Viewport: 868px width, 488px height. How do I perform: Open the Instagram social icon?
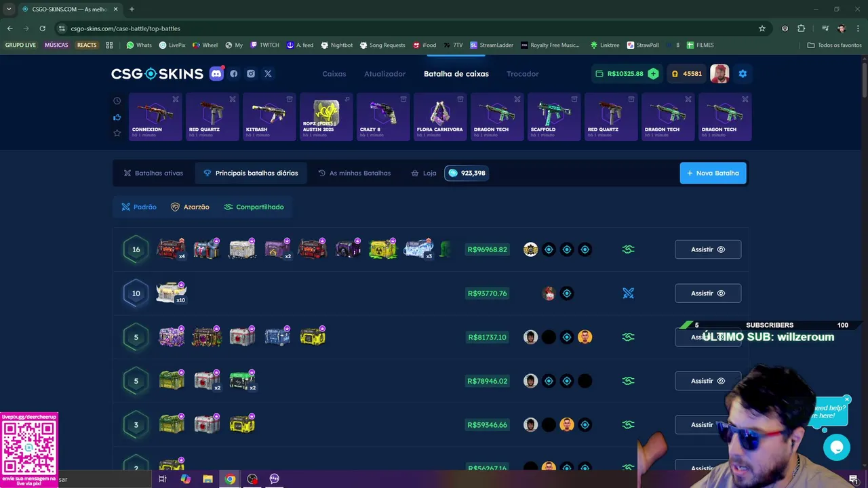pyautogui.click(x=251, y=74)
